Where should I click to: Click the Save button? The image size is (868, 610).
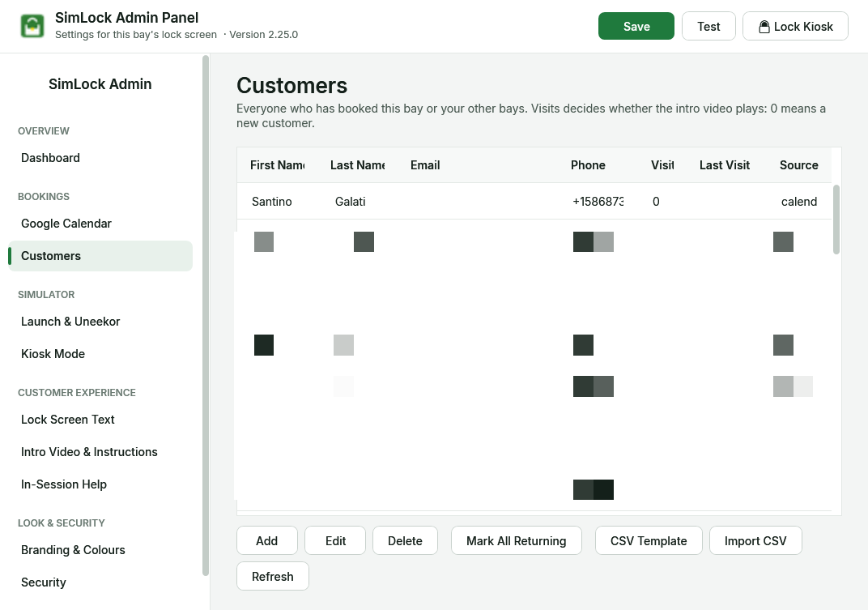tap(636, 26)
